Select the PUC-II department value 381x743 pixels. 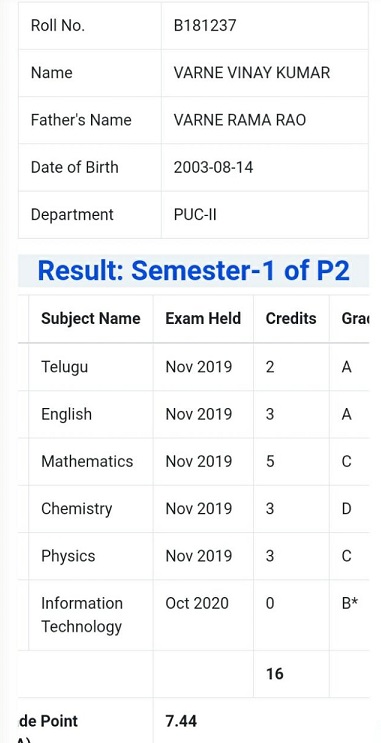point(195,215)
